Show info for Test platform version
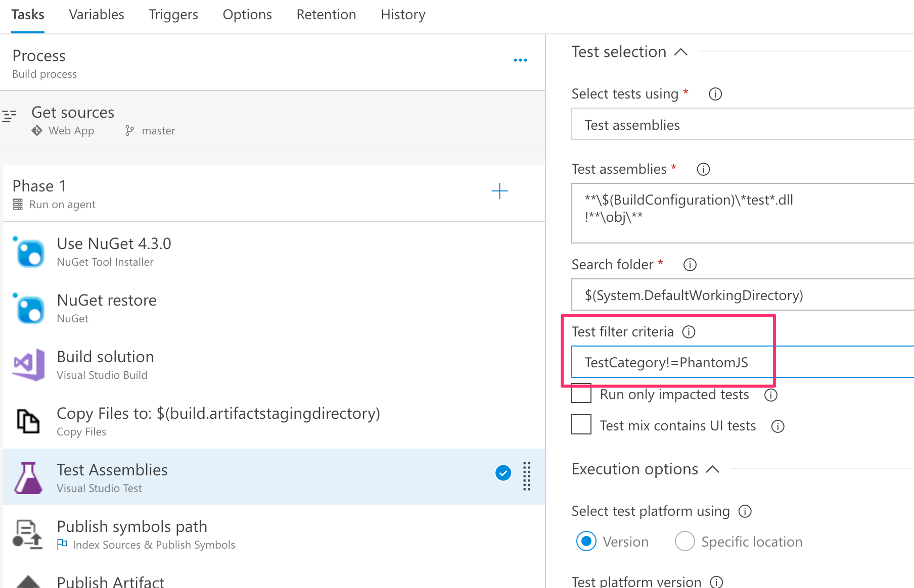Image resolution: width=914 pixels, height=588 pixels. tap(717, 582)
